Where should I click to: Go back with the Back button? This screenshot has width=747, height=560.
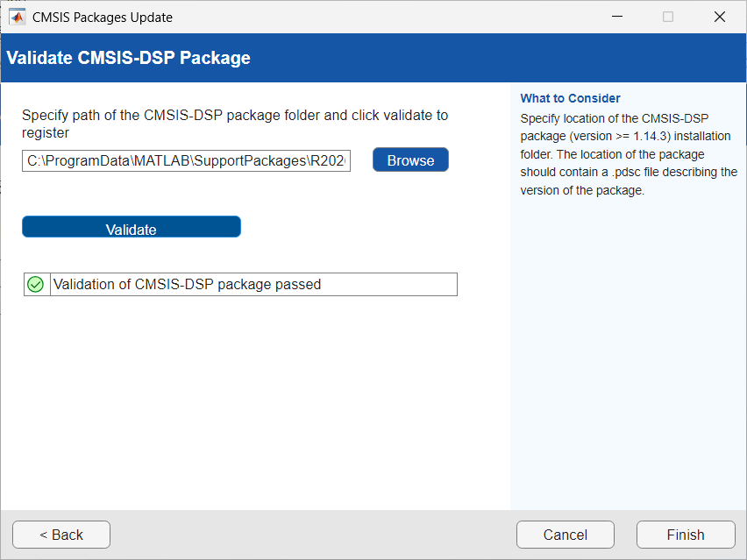pyautogui.click(x=61, y=535)
